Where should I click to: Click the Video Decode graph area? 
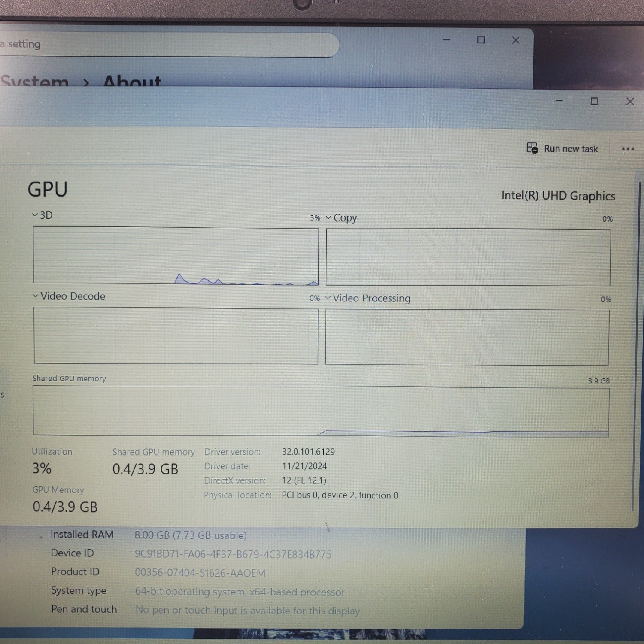(x=176, y=336)
